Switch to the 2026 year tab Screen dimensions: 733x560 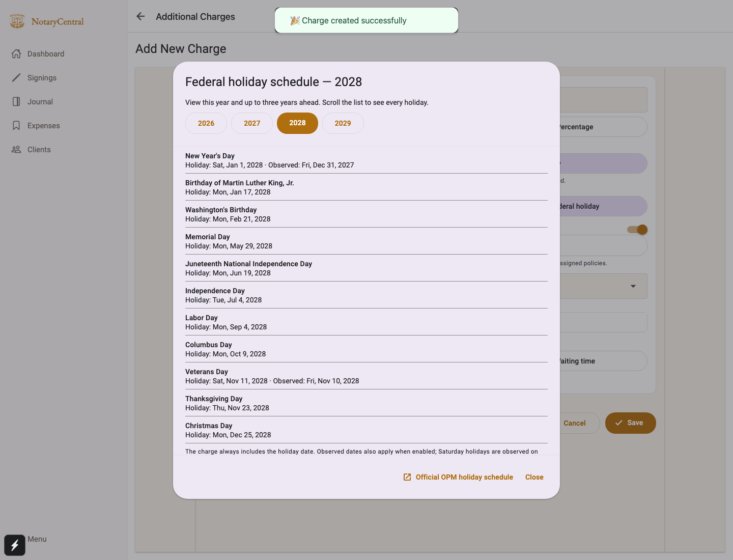(206, 123)
